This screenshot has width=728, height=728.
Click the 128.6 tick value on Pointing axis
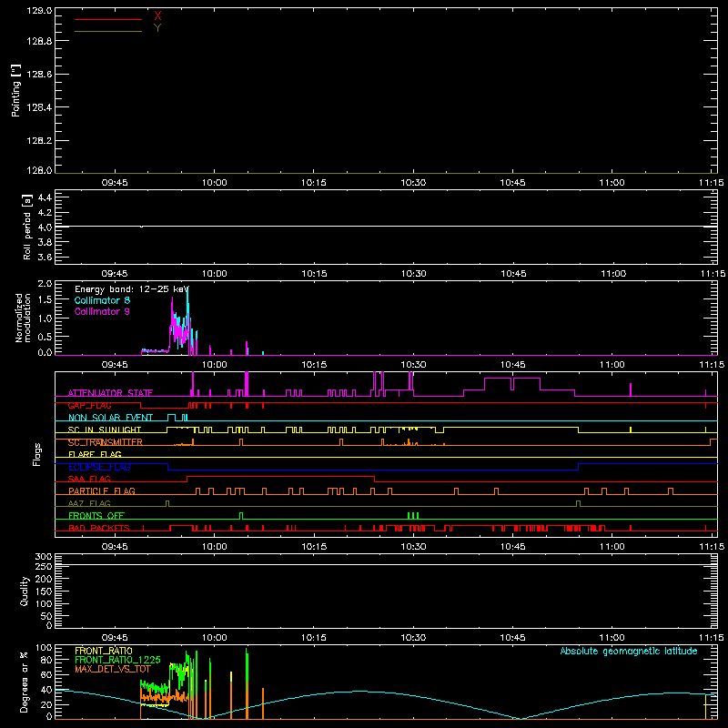coord(39,75)
